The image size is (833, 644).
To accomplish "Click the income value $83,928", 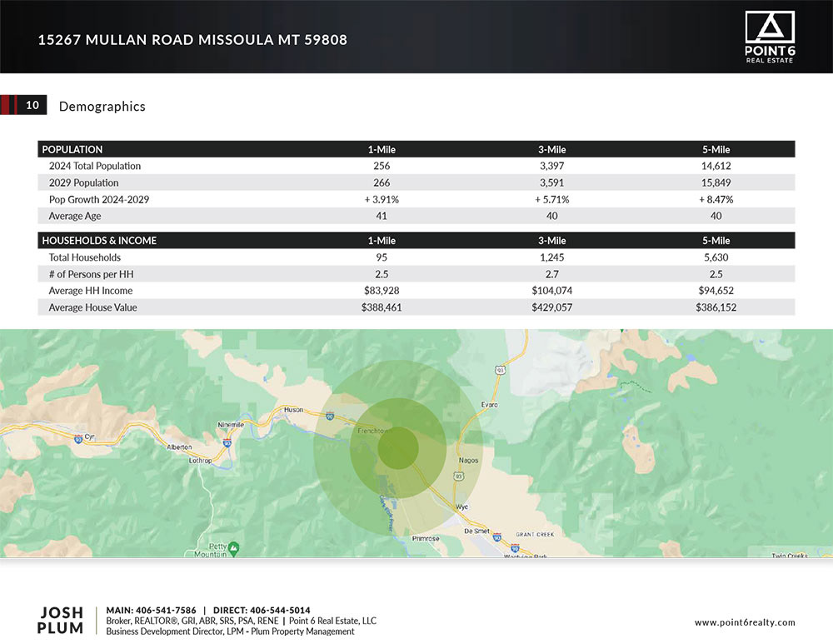I will [382, 291].
